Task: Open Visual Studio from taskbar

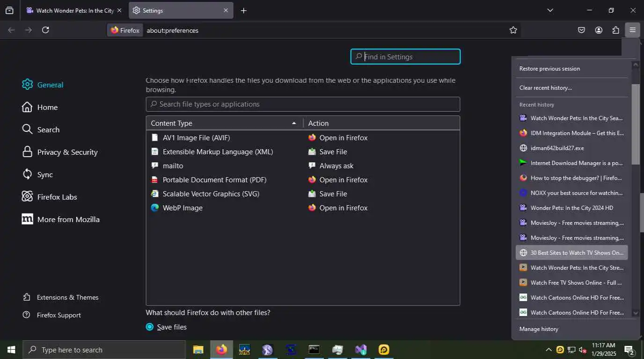Action: pos(360,350)
